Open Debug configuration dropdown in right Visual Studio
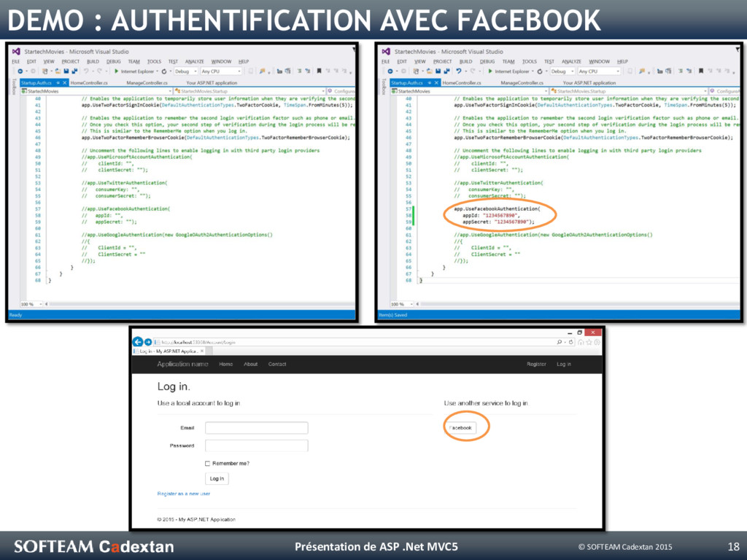Viewport: 747px width, 560px height. point(562,71)
